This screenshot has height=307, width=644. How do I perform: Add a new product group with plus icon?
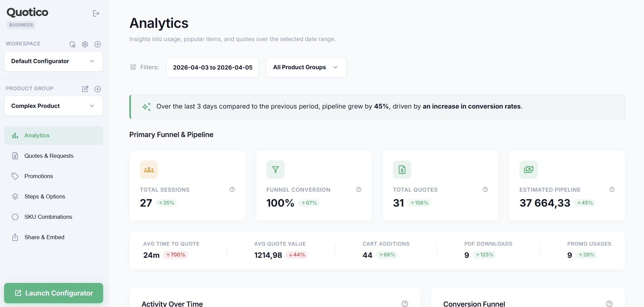[98, 89]
